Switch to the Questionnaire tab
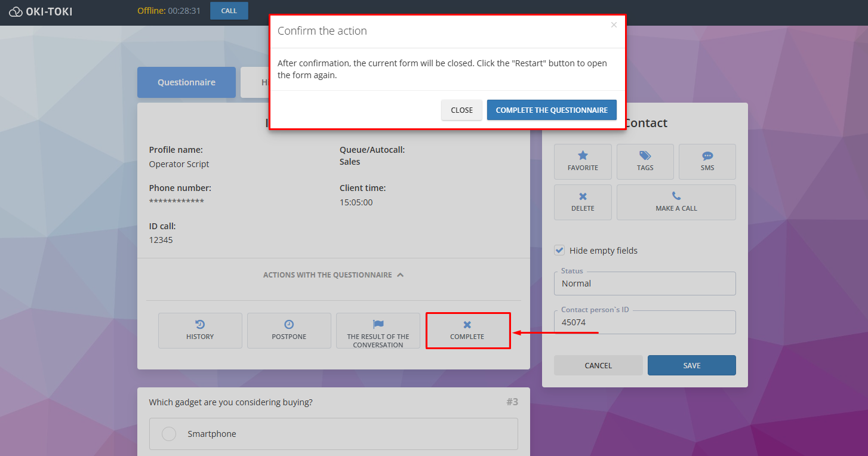This screenshot has width=868, height=456. click(186, 82)
